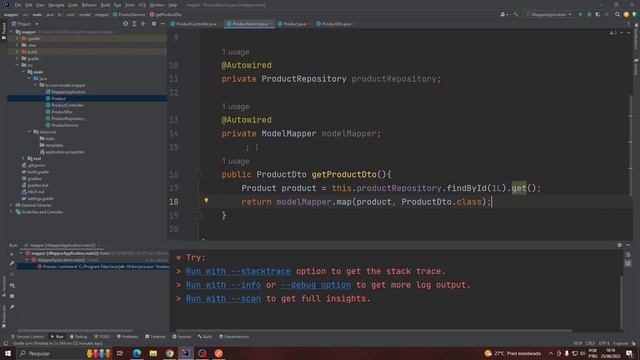Open the Problems tool window tab
Screen dimensions: 640x360
(127, 337)
